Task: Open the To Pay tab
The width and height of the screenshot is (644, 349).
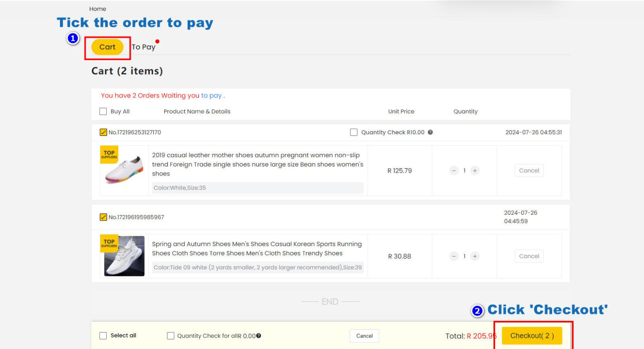Action: point(143,47)
